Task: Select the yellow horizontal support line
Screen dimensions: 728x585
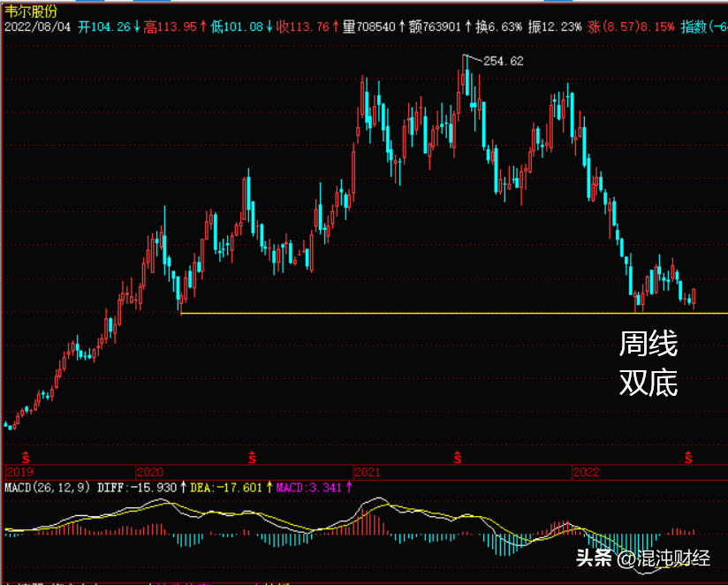Action: point(454,314)
